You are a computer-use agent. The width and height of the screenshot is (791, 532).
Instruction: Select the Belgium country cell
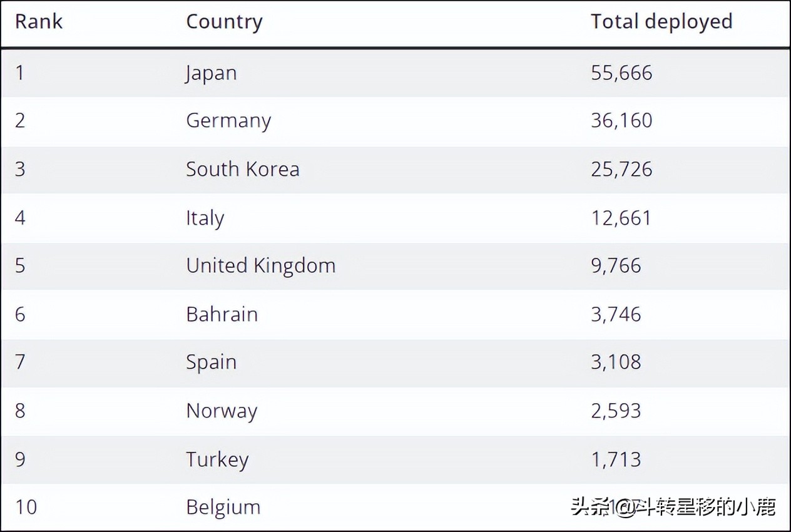223,507
